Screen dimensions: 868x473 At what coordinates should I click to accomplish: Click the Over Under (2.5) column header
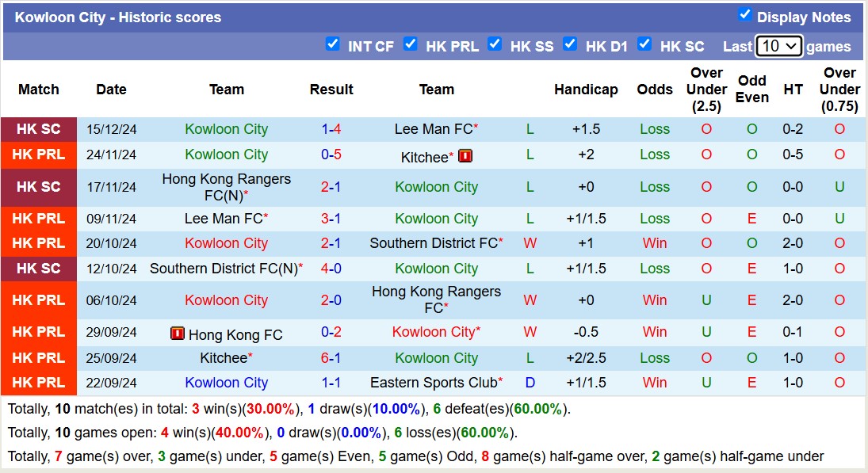tap(706, 90)
